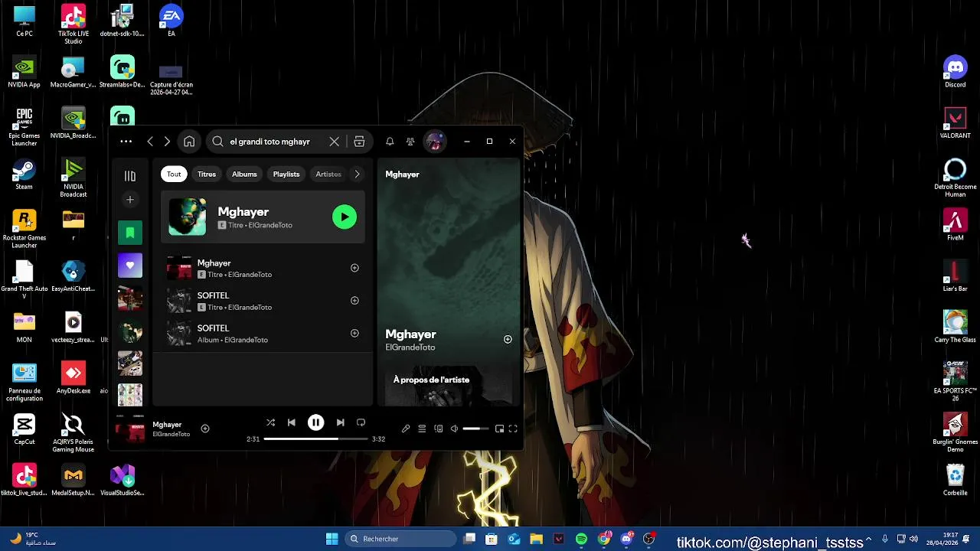Play the Mghayer top result
This screenshot has height=551, width=980.
(345, 217)
